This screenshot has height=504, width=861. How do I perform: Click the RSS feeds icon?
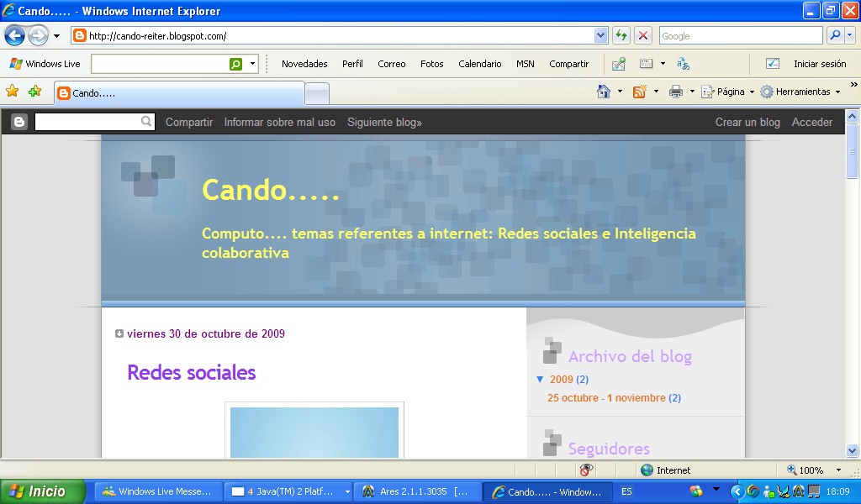pos(640,92)
